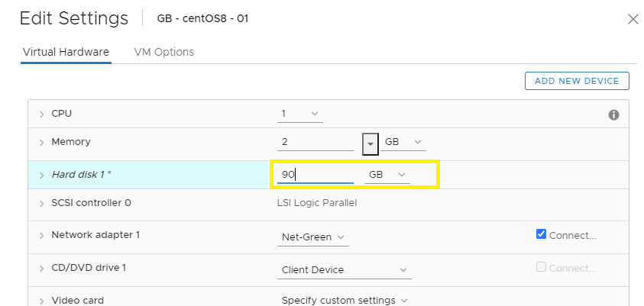Open the CPU count dropdown
The width and height of the screenshot is (644, 306).
point(300,114)
